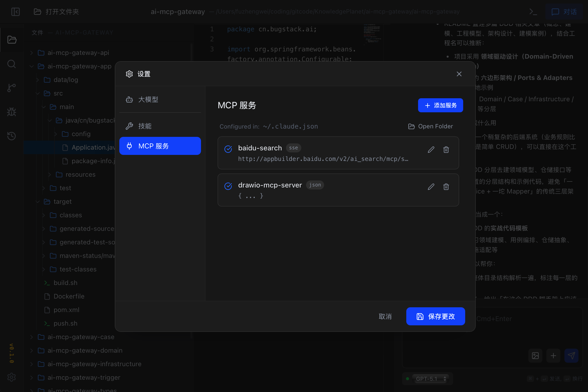Toggle the terminal panel icon
This screenshot has height=392, width=588.
click(533, 12)
